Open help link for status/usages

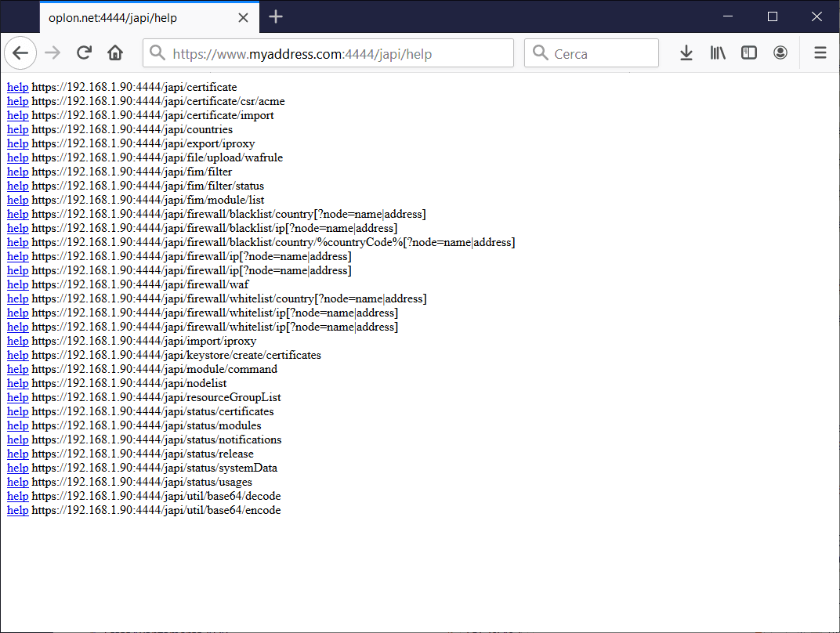click(18, 482)
